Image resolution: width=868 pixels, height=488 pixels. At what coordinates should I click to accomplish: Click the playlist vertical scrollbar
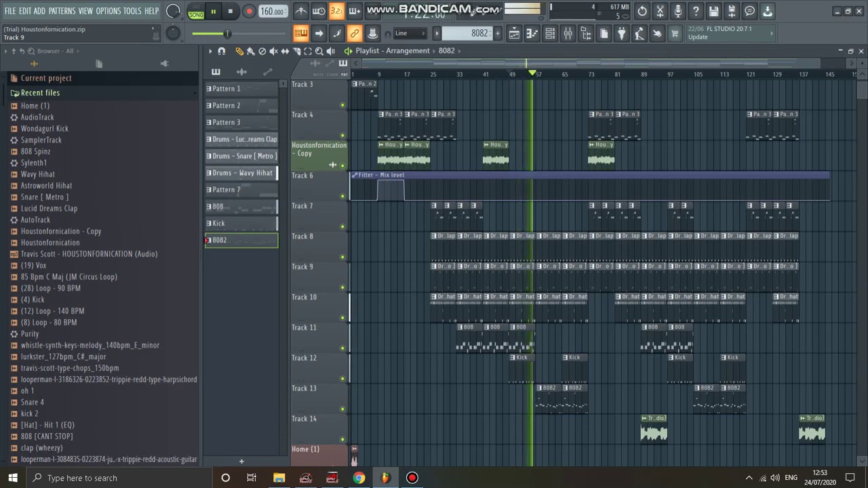pyautogui.click(x=861, y=271)
